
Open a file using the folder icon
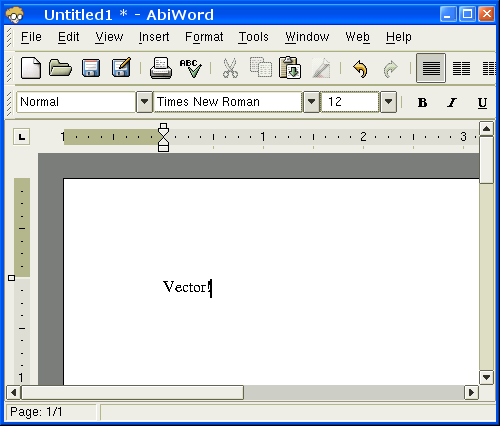pyautogui.click(x=60, y=68)
